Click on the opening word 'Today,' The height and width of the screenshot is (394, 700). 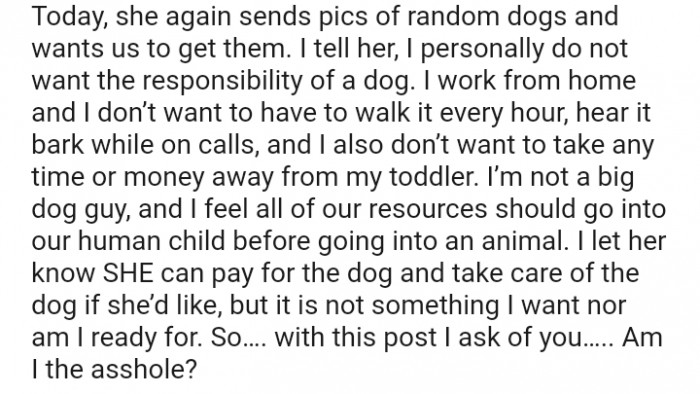click(x=69, y=17)
